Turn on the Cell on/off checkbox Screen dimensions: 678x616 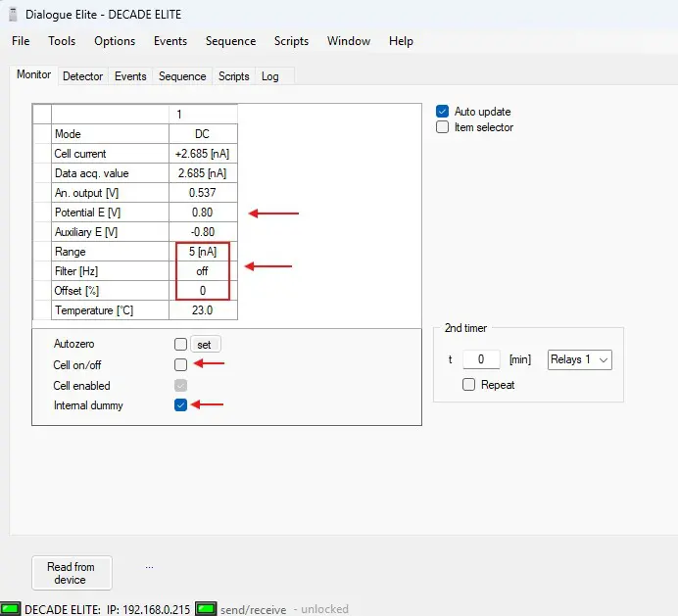point(180,365)
